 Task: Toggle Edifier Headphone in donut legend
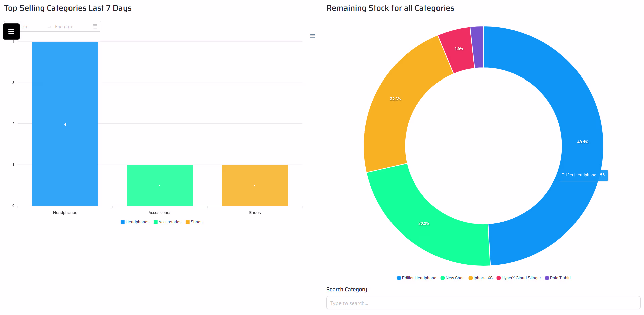click(416, 278)
